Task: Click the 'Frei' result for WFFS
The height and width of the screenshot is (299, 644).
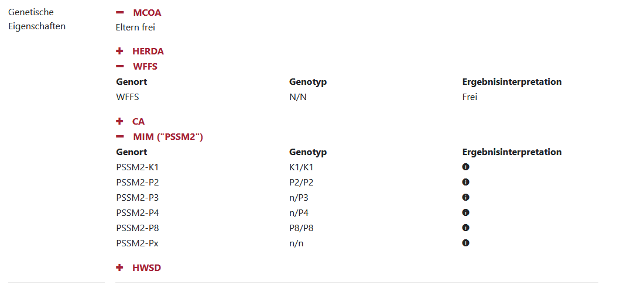Action: (470, 97)
